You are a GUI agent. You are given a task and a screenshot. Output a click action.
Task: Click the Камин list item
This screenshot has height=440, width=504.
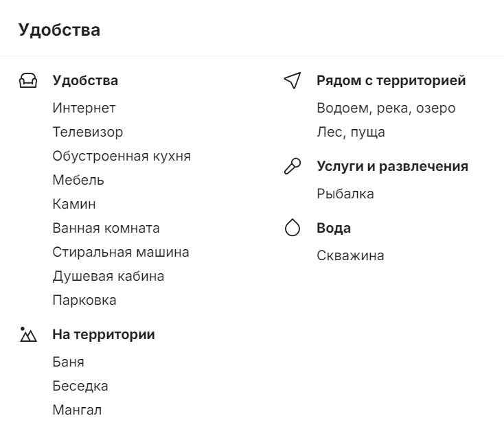click(74, 204)
